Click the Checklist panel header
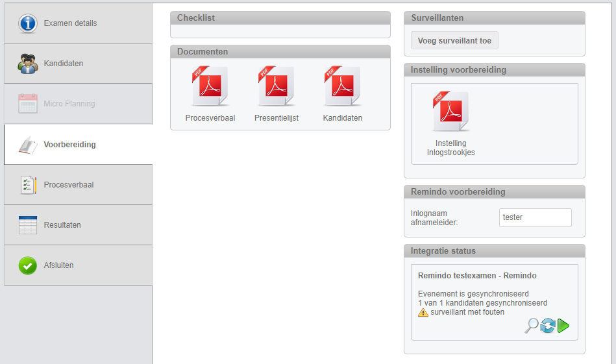 tap(280, 18)
